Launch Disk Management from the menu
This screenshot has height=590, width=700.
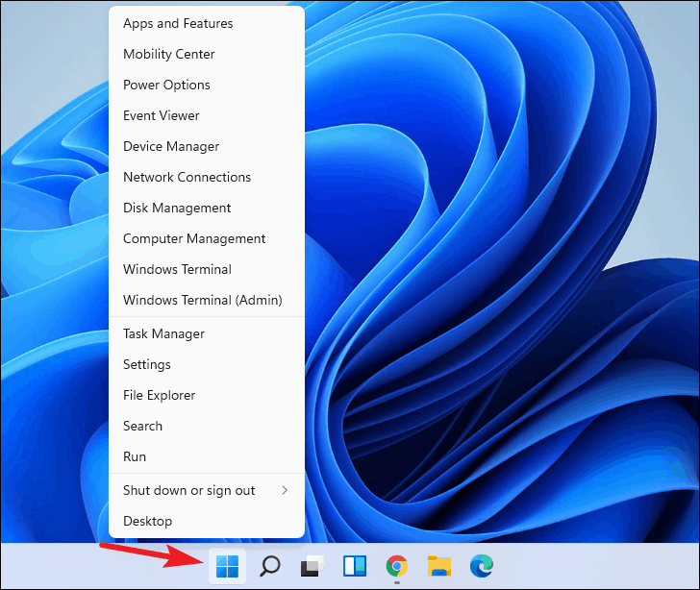[177, 208]
